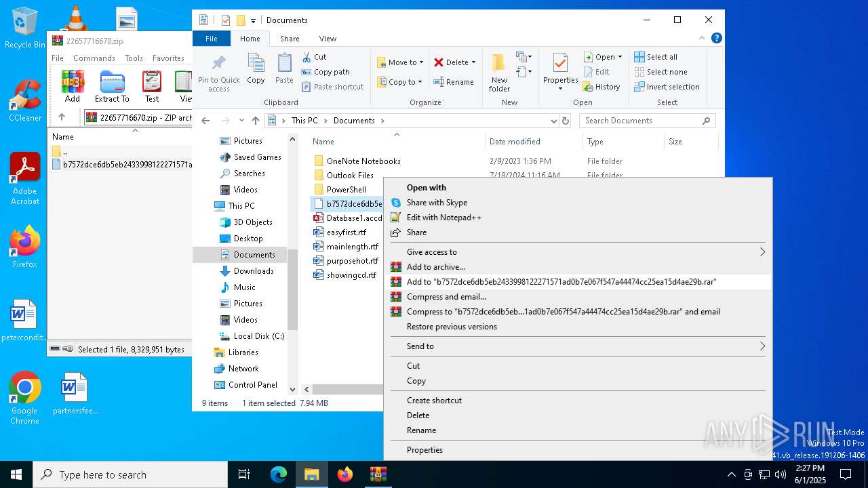Click History in the Open group
868x488 pixels.
point(601,87)
